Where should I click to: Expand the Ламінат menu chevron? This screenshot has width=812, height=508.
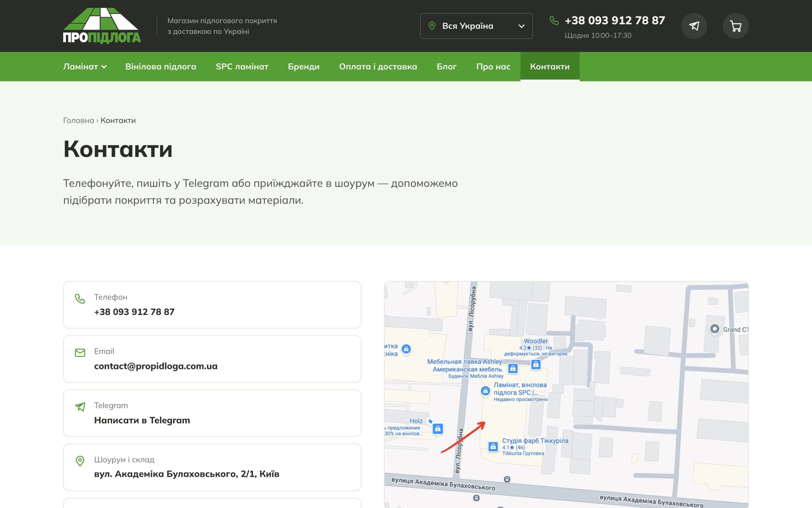tap(104, 67)
